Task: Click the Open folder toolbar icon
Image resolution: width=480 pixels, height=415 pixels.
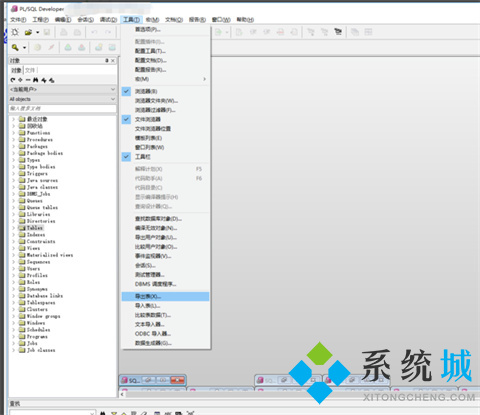Action: click(28, 32)
